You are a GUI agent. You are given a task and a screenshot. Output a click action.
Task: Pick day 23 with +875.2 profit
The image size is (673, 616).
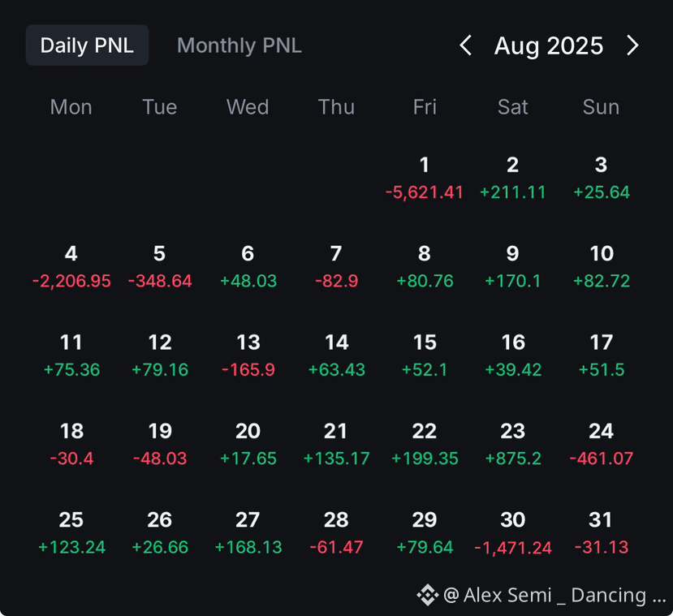click(513, 445)
